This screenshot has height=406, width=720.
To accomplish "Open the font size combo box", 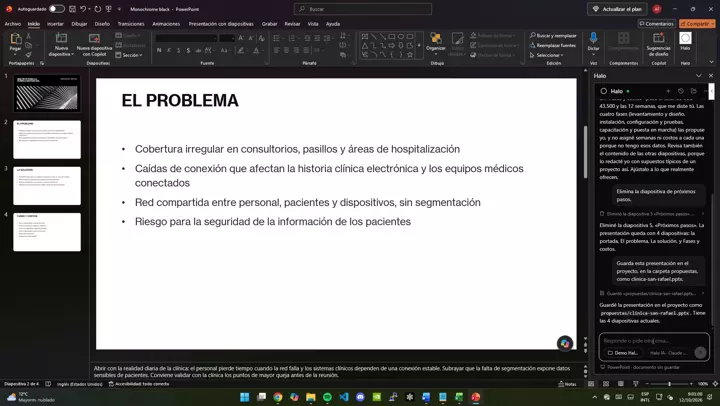I will (227, 38).
